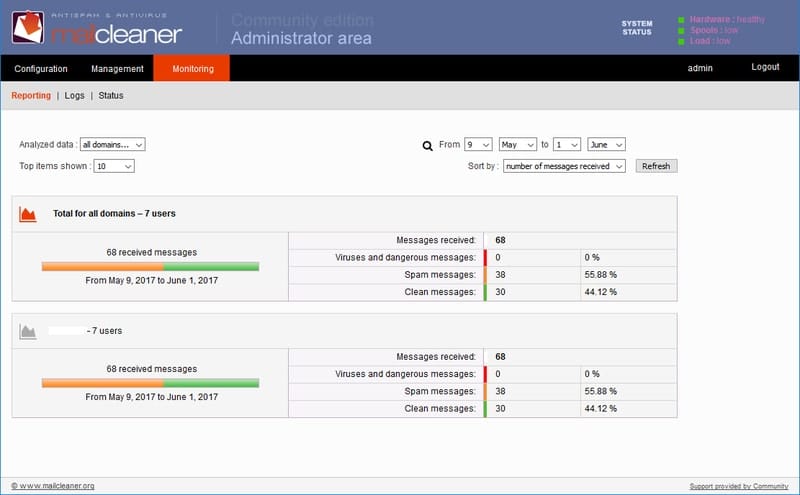
Task: Open the Analyzed data domains dropdown
Action: [112, 144]
